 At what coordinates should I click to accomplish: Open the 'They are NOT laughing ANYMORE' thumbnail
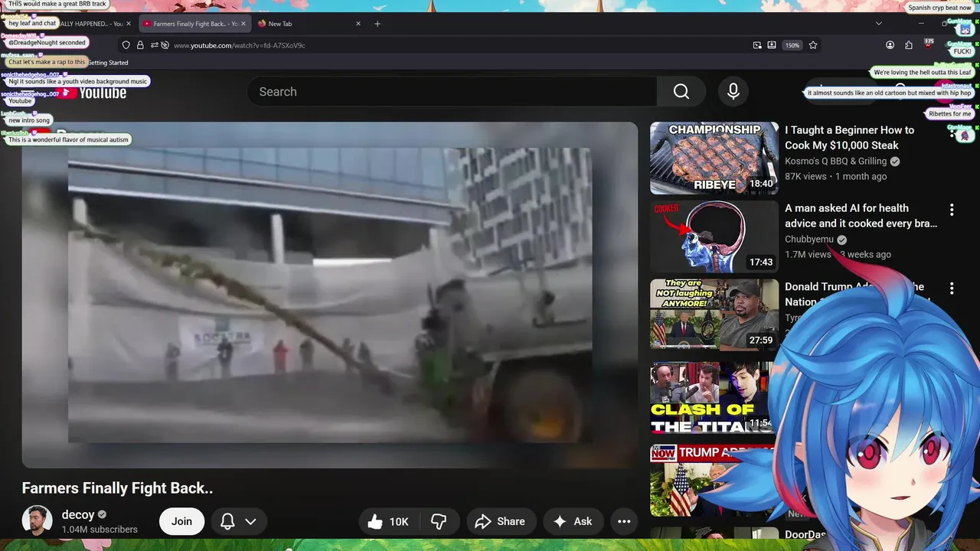(714, 315)
